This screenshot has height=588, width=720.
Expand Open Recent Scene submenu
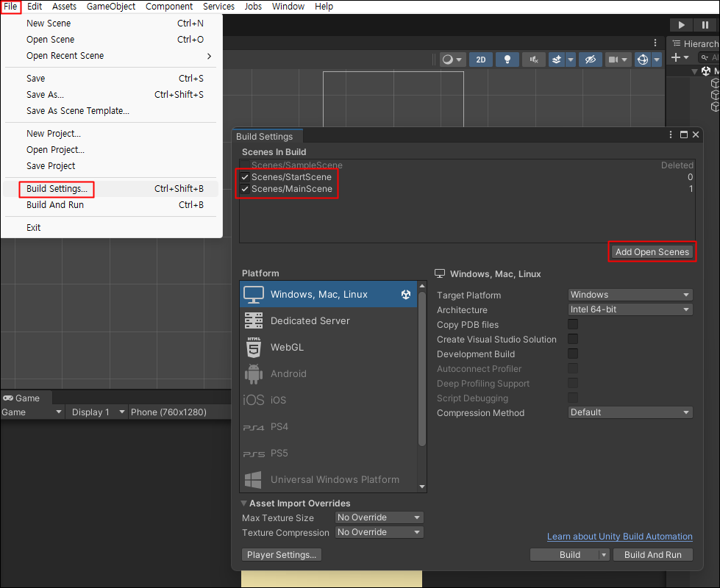point(110,56)
